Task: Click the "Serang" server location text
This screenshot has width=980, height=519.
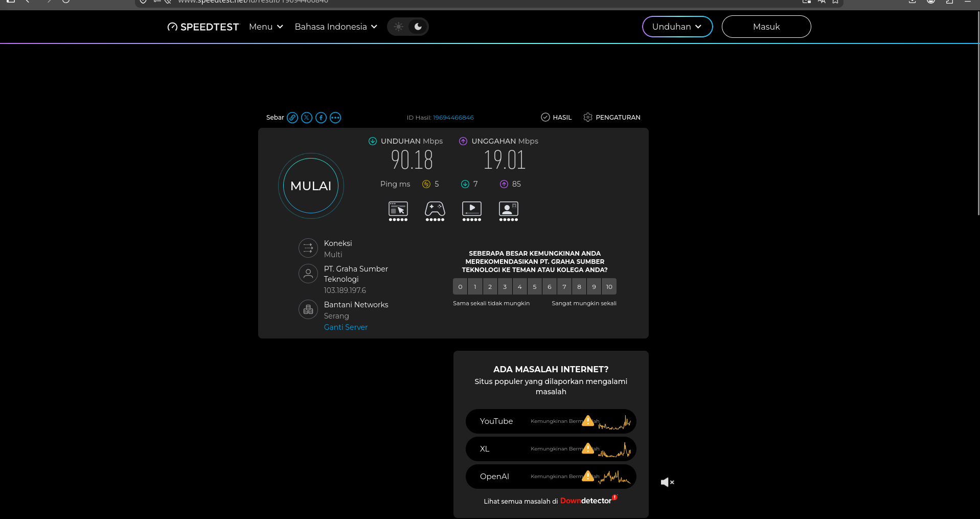Action: 336,316
